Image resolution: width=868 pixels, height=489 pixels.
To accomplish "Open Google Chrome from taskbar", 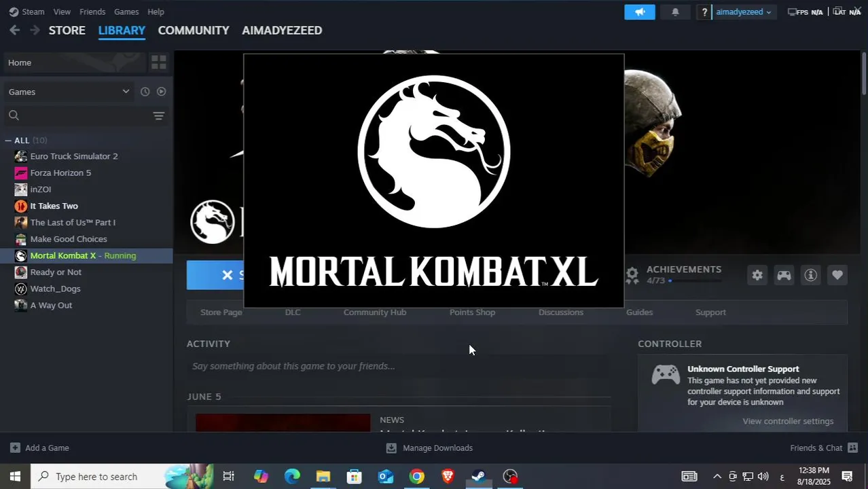I will pos(417,477).
